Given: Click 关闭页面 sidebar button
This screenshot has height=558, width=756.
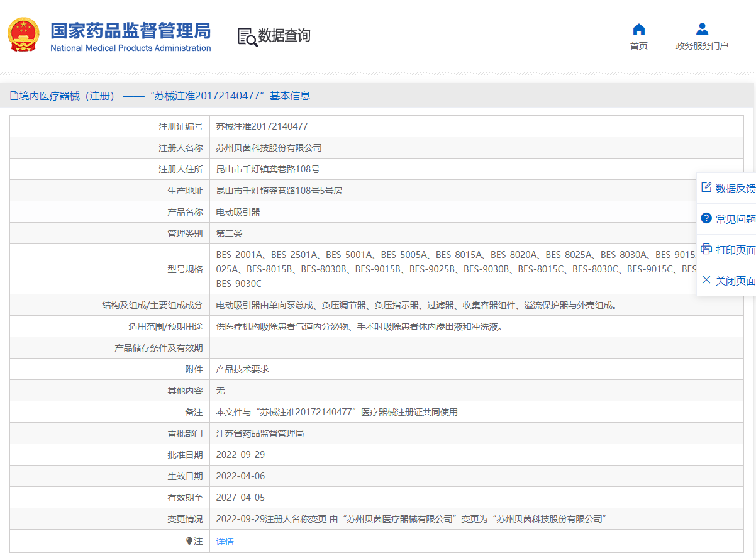Looking at the screenshot, I should pos(726,281).
